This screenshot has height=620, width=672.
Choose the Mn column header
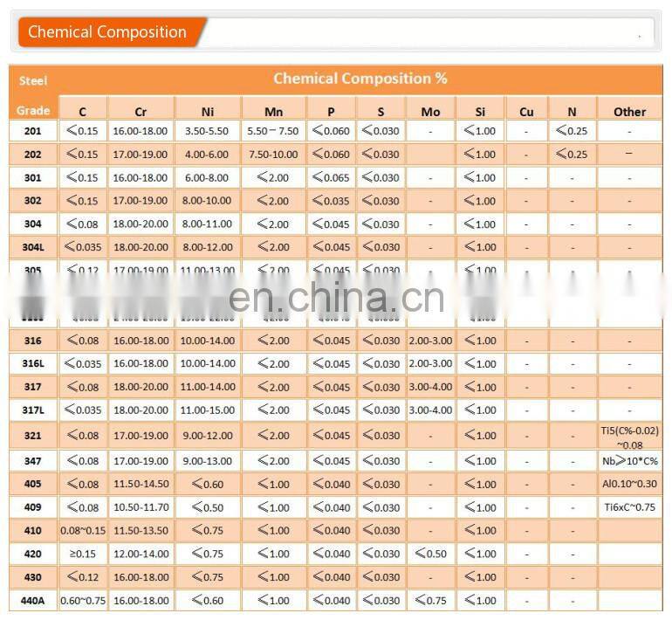(x=272, y=111)
